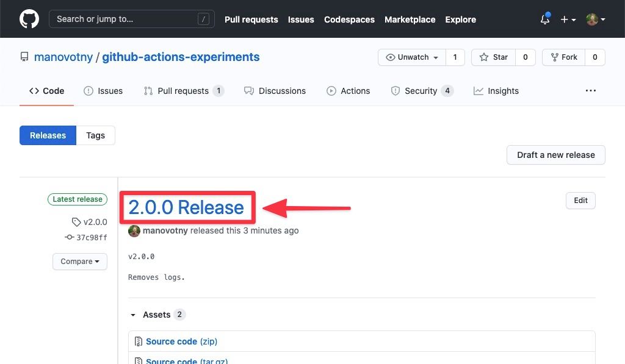Screen dimensions: 625x364
Task: Select the Code tab
Action: coord(46,91)
